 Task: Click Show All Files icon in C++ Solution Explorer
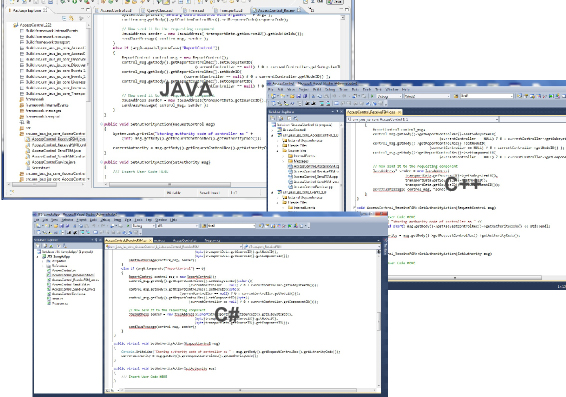280,118
